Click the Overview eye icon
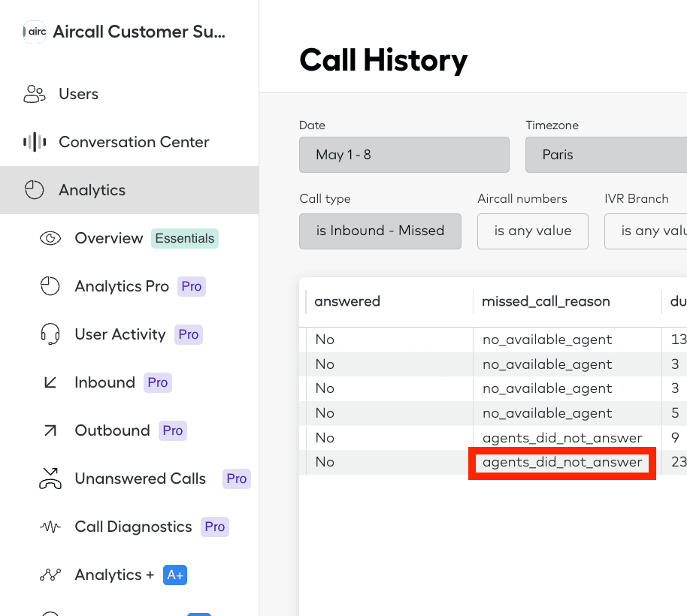 [x=50, y=238]
